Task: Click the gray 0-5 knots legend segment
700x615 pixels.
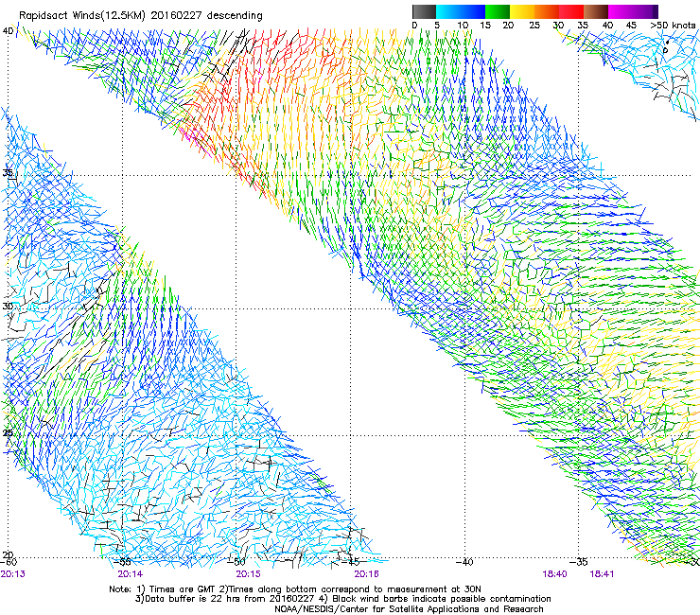Action: click(424, 11)
